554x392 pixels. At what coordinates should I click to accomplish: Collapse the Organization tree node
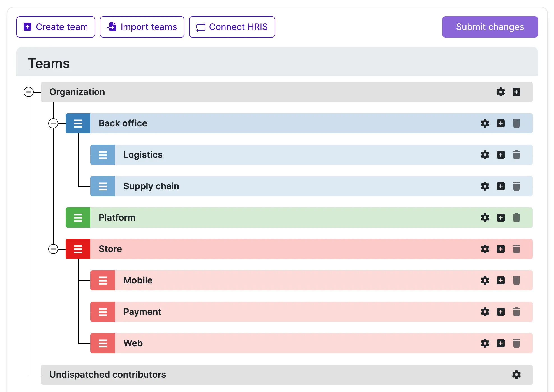click(29, 92)
